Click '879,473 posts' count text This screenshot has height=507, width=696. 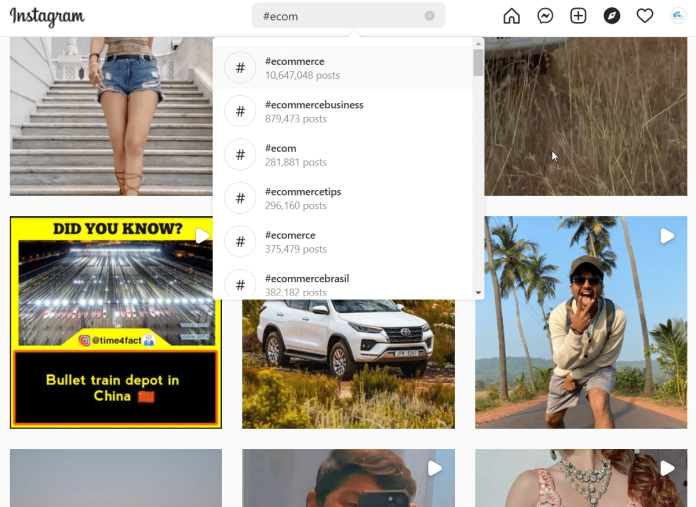click(x=296, y=119)
